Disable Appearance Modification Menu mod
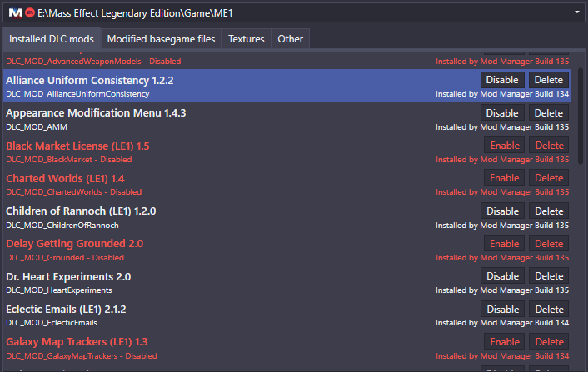The image size is (588, 372). [502, 112]
